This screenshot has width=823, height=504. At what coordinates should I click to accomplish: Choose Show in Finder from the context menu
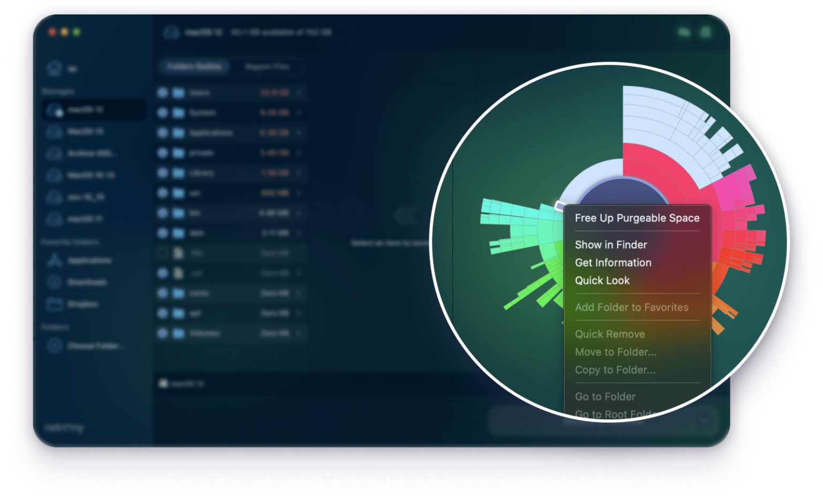tap(611, 245)
